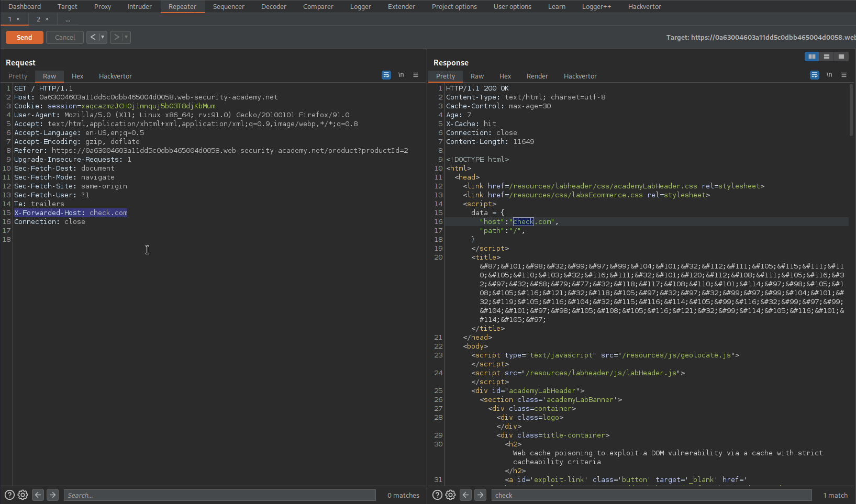Screen dimensions: 856x504
Task: Click the Cancel button
Action: point(65,37)
